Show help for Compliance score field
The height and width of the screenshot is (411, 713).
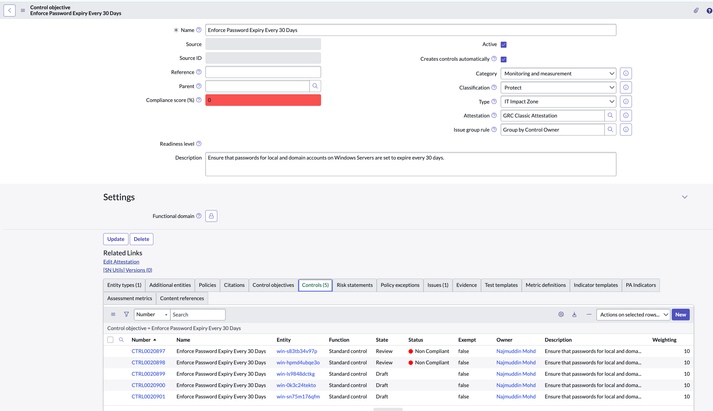tap(199, 100)
